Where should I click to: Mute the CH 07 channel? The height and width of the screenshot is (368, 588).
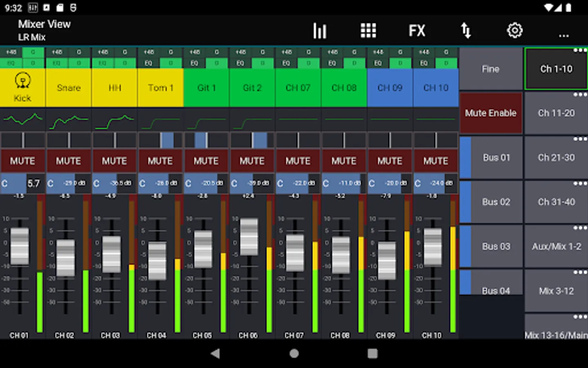coord(298,161)
